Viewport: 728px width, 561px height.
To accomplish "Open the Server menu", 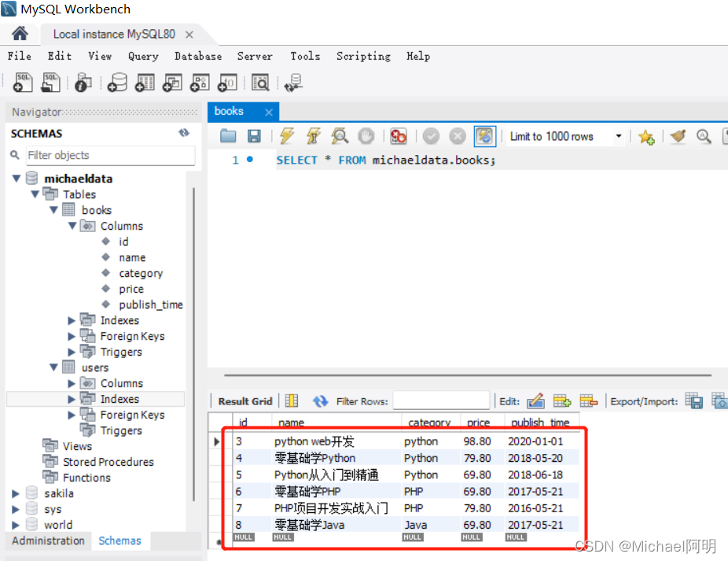I will click(x=255, y=56).
